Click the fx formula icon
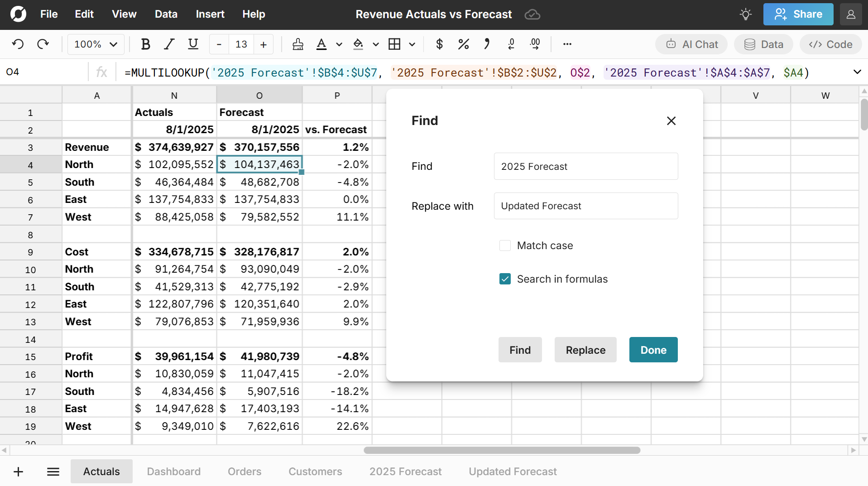Viewport: 868px width, 486px height. (x=102, y=72)
